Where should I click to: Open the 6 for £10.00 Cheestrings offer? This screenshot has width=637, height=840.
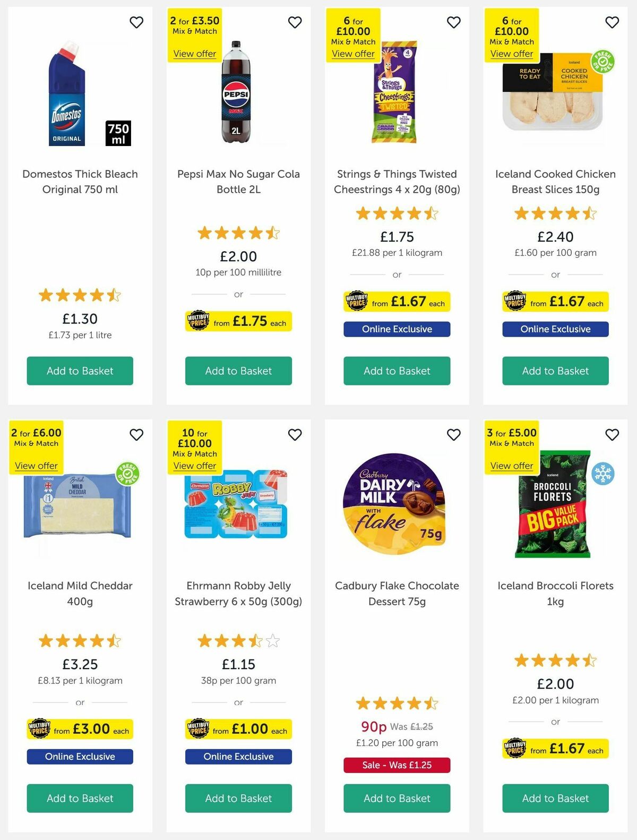[353, 54]
